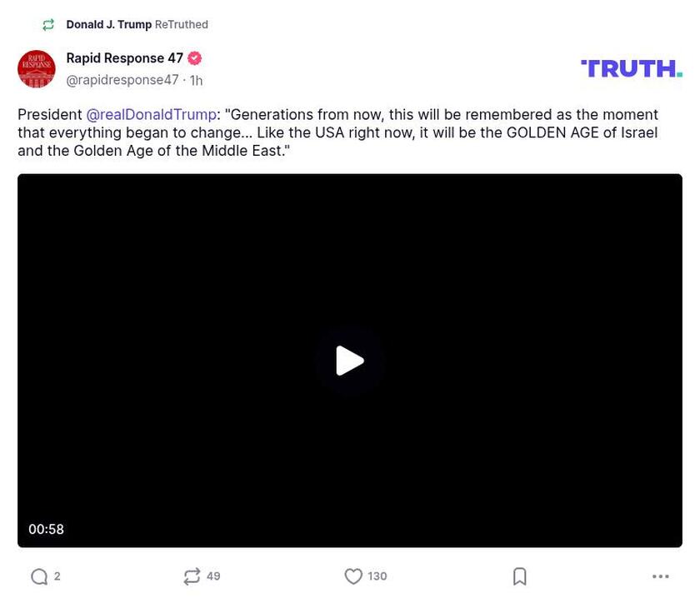Screen dimensions: 700x613
Task: Click the 00:58 video duration indicator
Action: [x=47, y=529]
